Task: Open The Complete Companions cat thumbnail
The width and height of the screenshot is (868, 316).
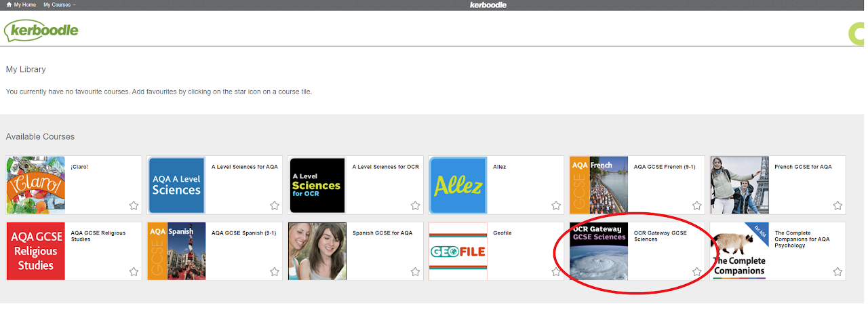Action: (x=739, y=251)
